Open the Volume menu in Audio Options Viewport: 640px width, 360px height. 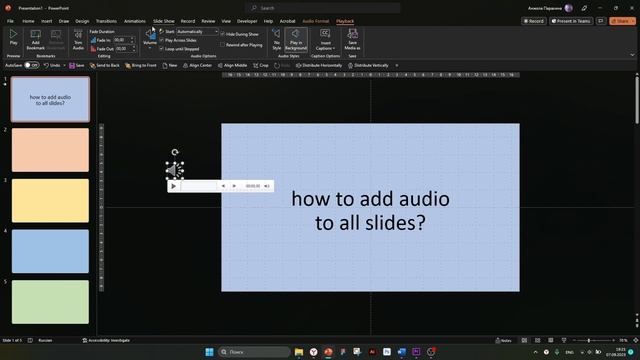(x=150, y=39)
